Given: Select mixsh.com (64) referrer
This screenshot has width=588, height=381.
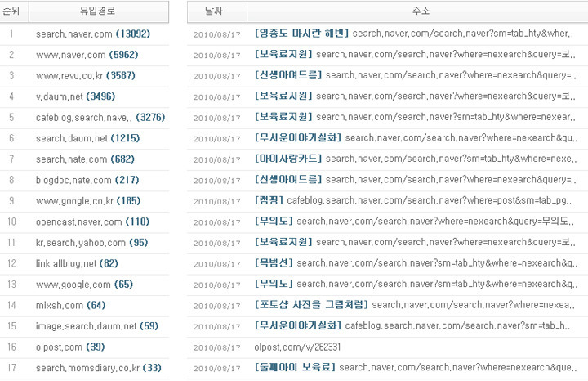Looking at the screenshot, I should pos(70,305).
